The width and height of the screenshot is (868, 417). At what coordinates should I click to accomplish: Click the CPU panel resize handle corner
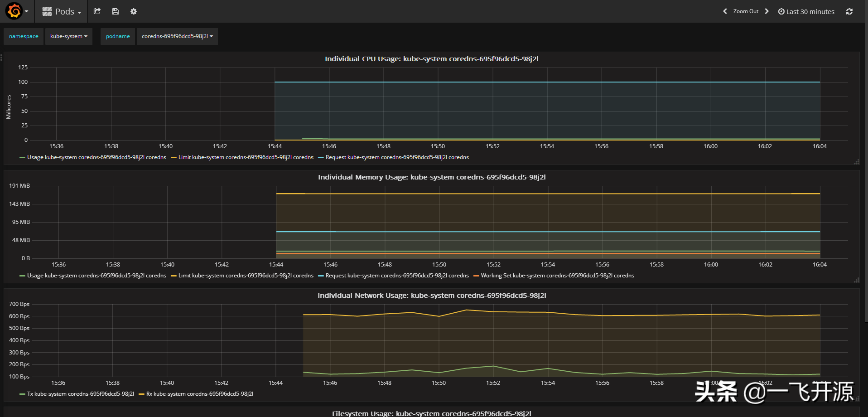pyautogui.click(x=856, y=162)
